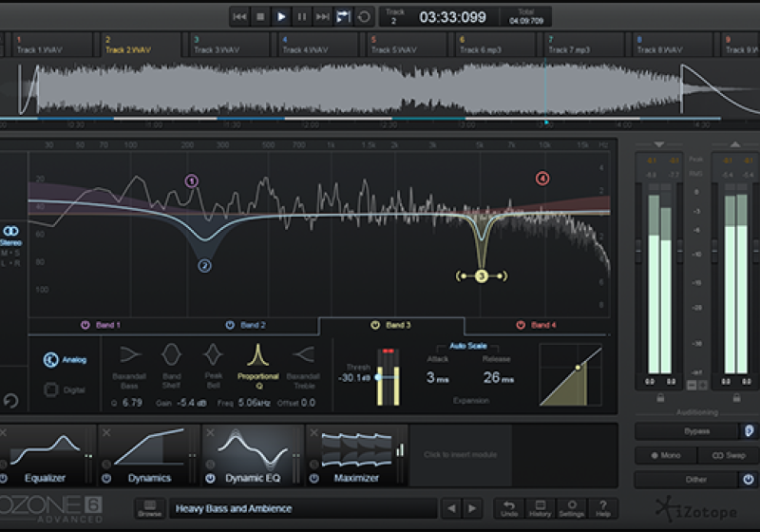
Task: Click the Gain value -5.4 dB
Action: [x=192, y=403]
